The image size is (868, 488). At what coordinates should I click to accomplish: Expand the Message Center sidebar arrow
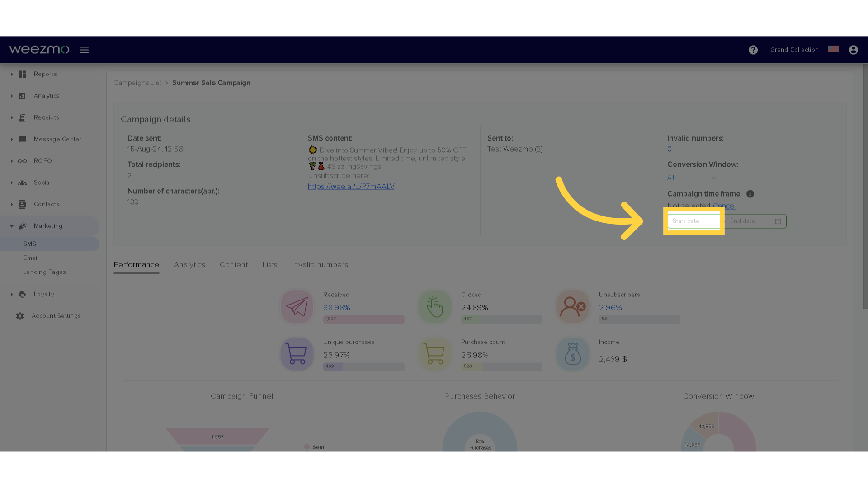pos(12,139)
